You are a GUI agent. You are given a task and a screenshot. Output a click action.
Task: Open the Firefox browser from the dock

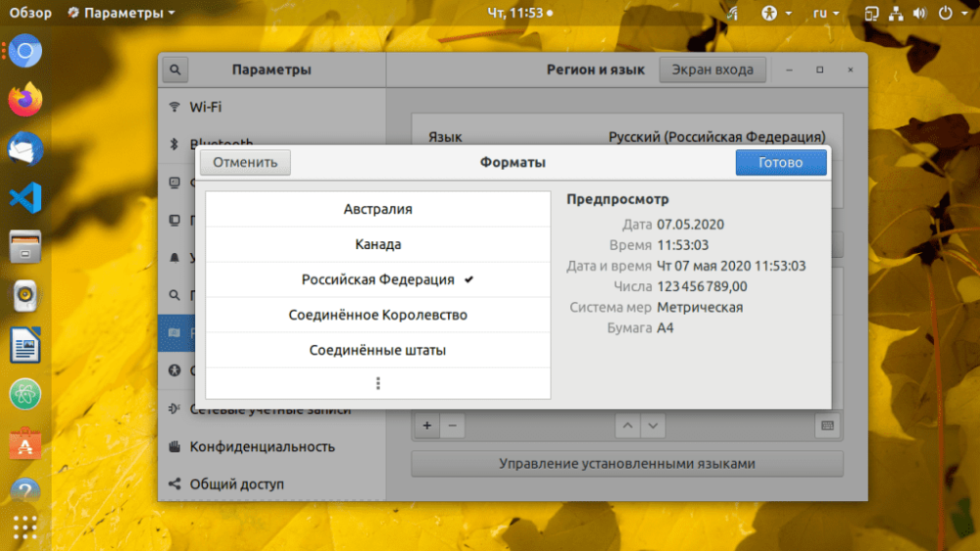coord(25,99)
